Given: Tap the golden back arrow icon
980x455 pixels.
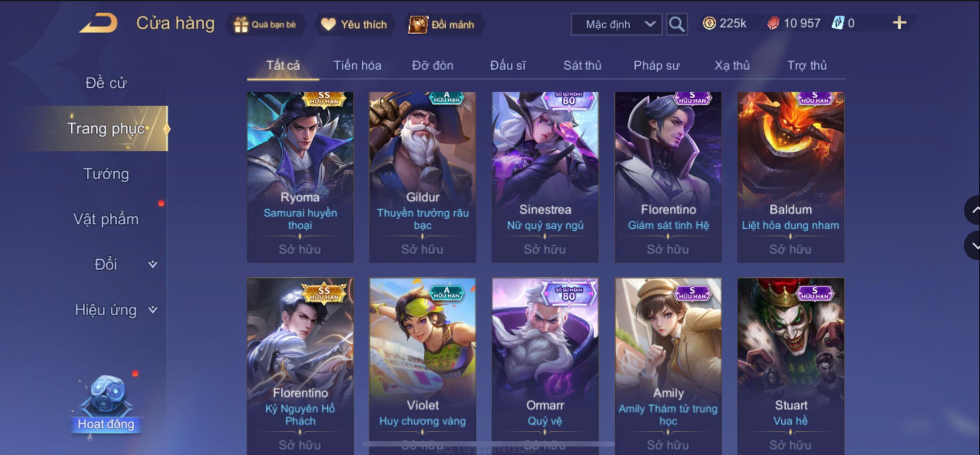Looking at the screenshot, I should tap(99, 23).
